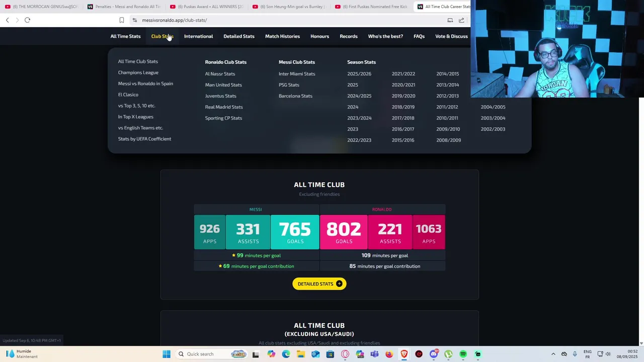
Task: Bookmark this page with the bookmark icon
Action: click(x=122, y=20)
